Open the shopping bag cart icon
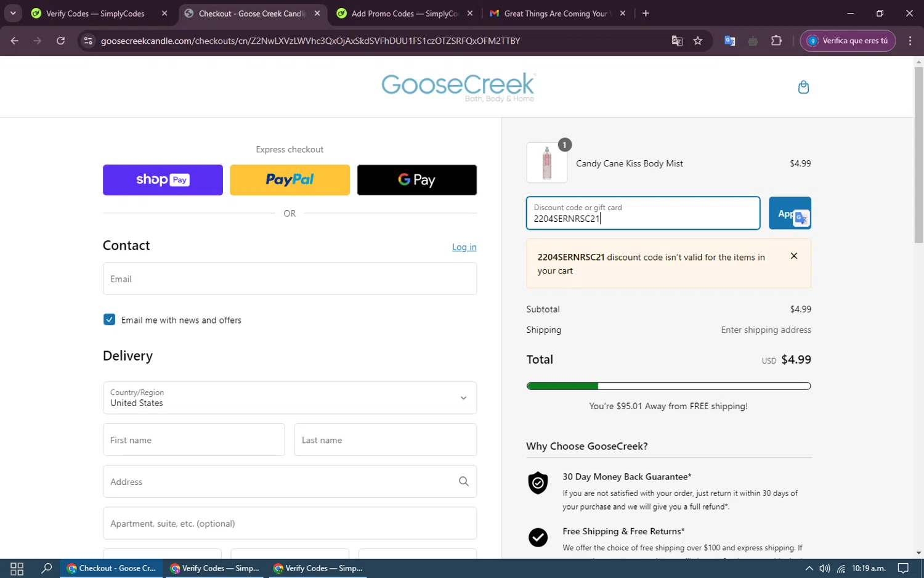Screen dimensions: 924x578 [803, 87]
